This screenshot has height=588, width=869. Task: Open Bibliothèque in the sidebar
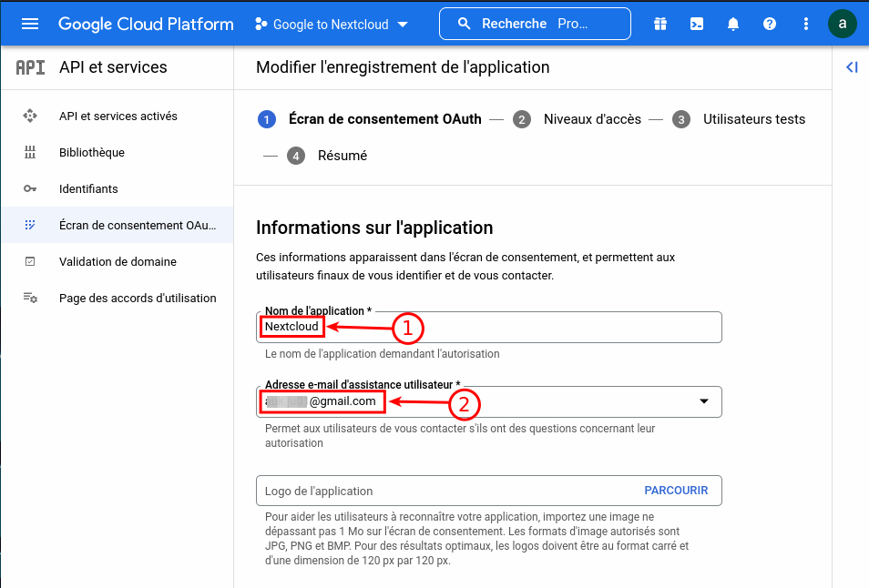117,152
